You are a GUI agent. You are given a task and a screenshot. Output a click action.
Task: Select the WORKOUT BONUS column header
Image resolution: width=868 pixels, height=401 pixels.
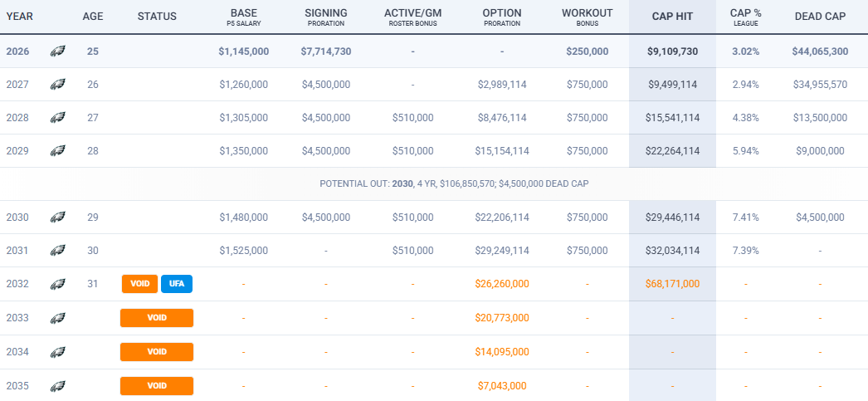pos(587,17)
